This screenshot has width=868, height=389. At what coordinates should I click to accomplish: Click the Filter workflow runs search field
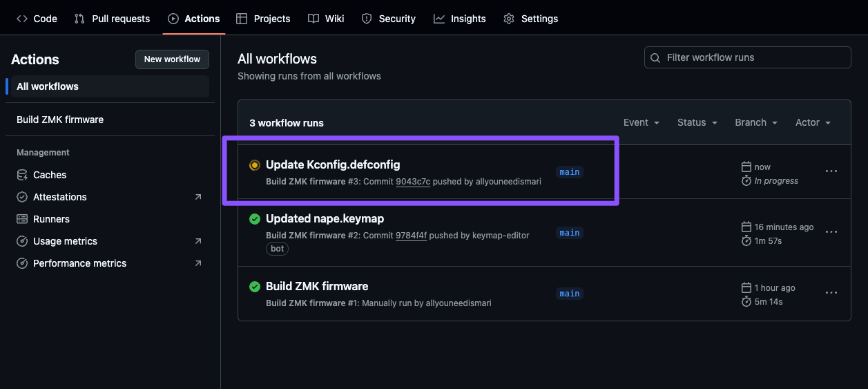click(748, 57)
